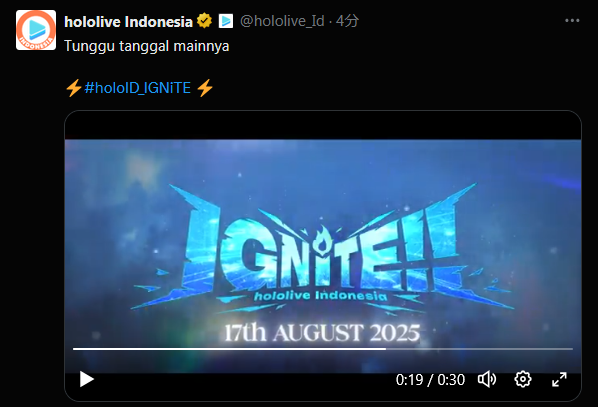Open the post via the 4分 timestamp
Screen dimensions: 598x407
[x=347, y=21]
